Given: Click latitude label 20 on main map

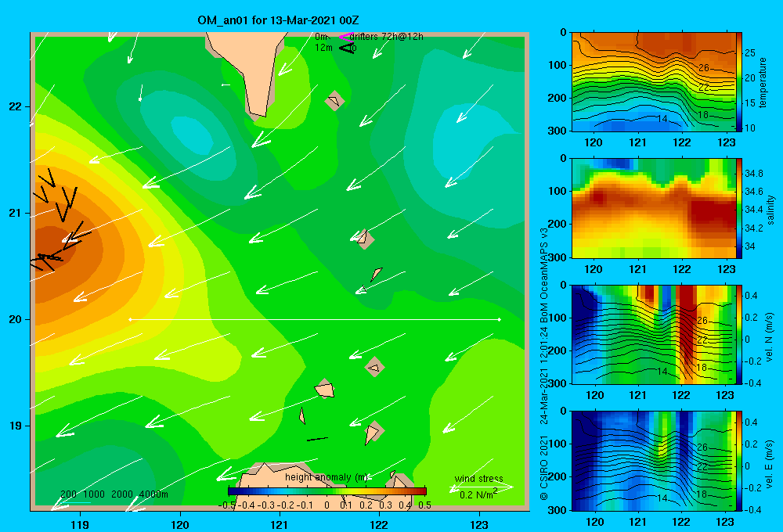Looking at the screenshot, I should 15,319.
